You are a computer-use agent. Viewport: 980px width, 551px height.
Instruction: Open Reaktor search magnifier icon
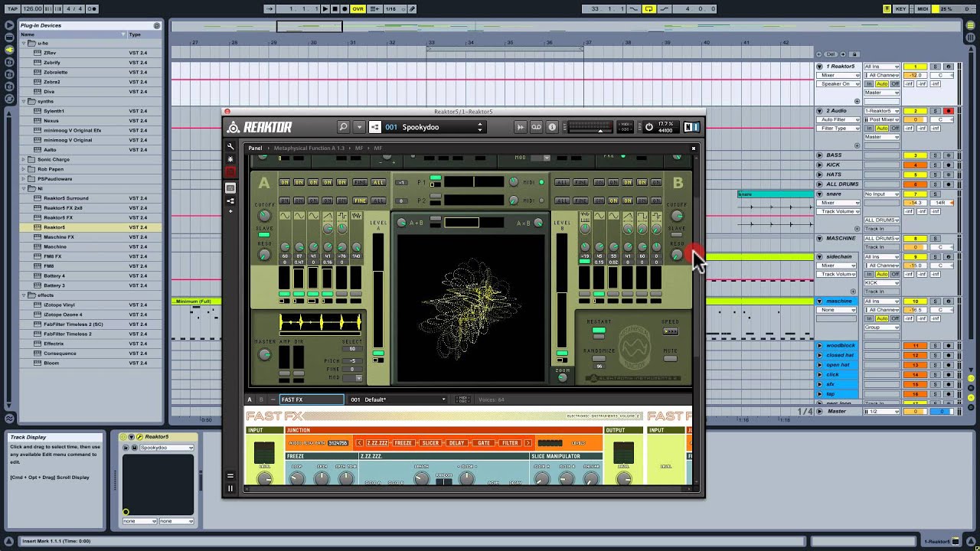344,127
